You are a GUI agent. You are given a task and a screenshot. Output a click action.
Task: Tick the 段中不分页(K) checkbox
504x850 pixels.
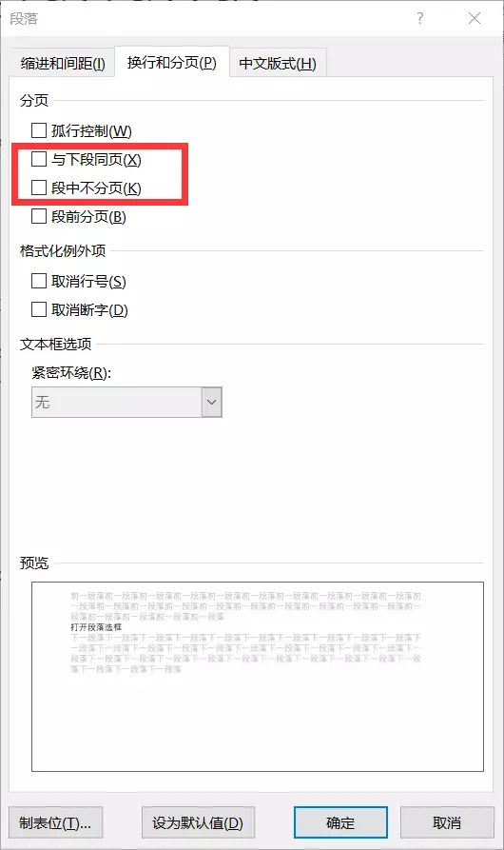click(39, 188)
